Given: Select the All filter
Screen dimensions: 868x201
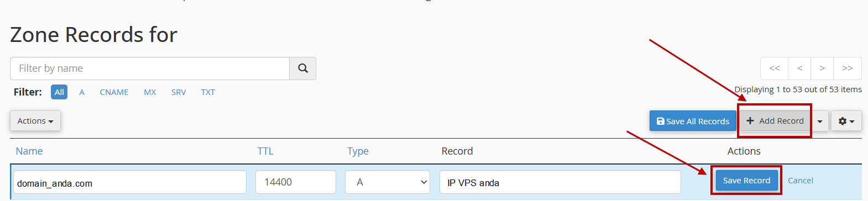Looking at the screenshot, I should click(x=59, y=92).
